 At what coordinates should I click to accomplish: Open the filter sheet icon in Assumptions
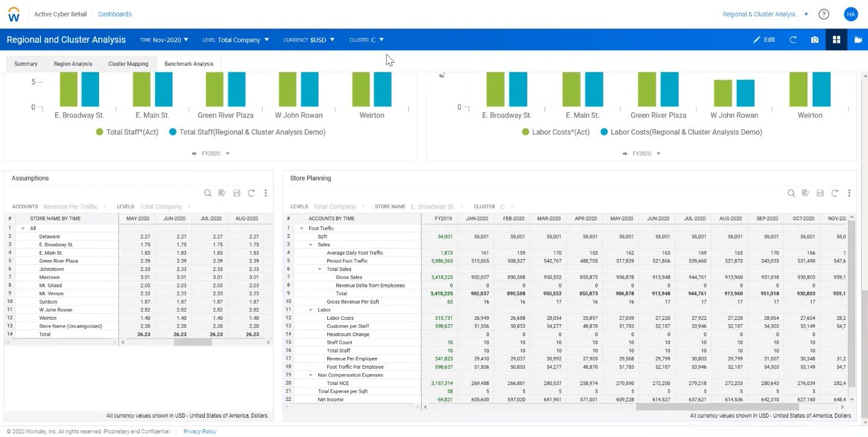[222, 193]
